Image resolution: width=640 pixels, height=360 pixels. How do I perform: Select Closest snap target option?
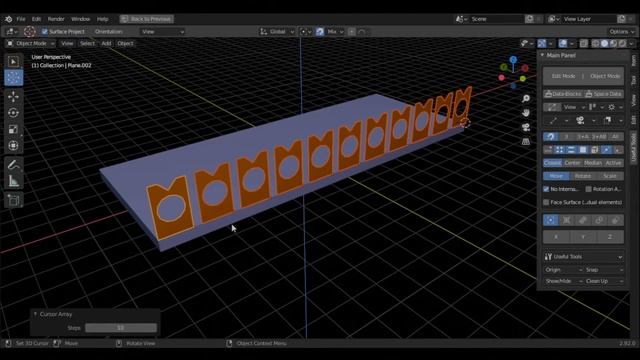pyautogui.click(x=552, y=163)
